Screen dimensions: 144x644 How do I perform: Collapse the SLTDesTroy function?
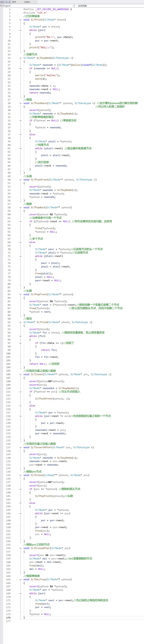(21, 579)
